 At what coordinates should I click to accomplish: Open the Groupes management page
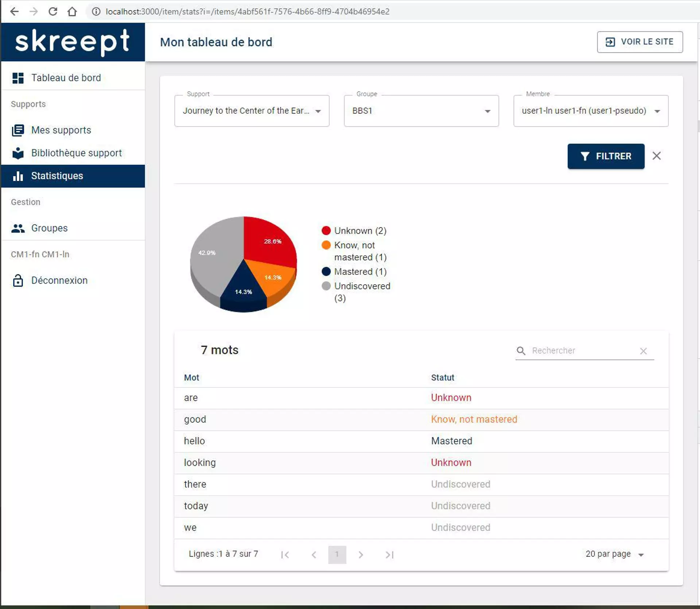click(x=49, y=228)
